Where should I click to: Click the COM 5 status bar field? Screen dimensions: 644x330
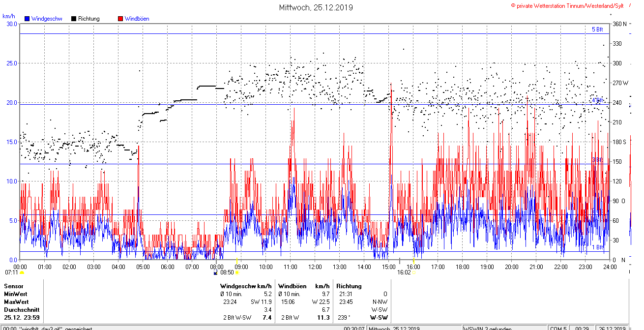pyautogui.click(x=558, y=328)
